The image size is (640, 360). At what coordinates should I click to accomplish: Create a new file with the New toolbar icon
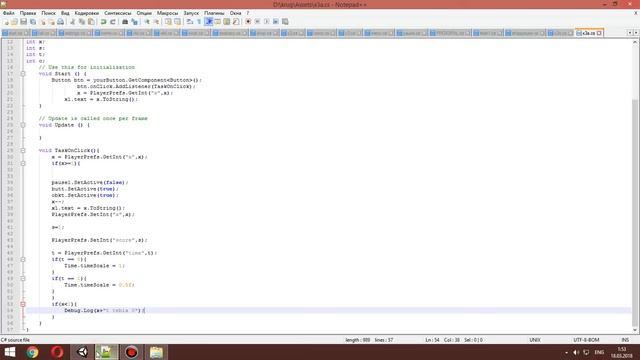(6, 22)
